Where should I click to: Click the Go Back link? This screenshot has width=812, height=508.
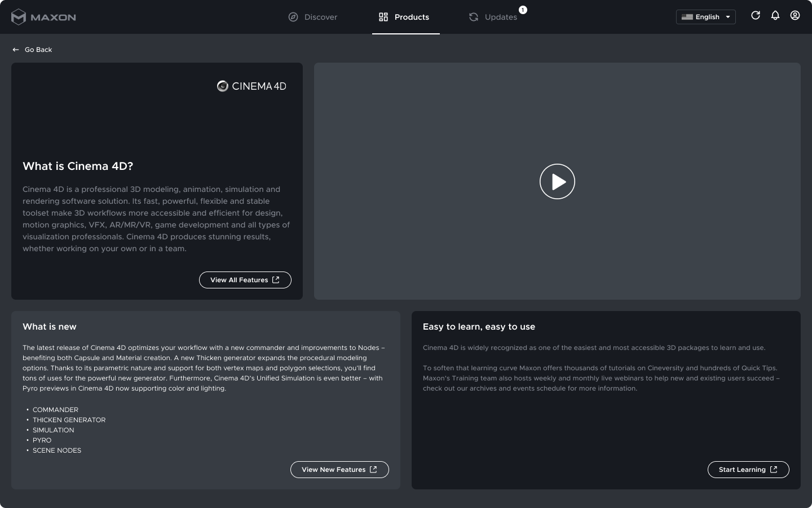(x=32, y=50)
